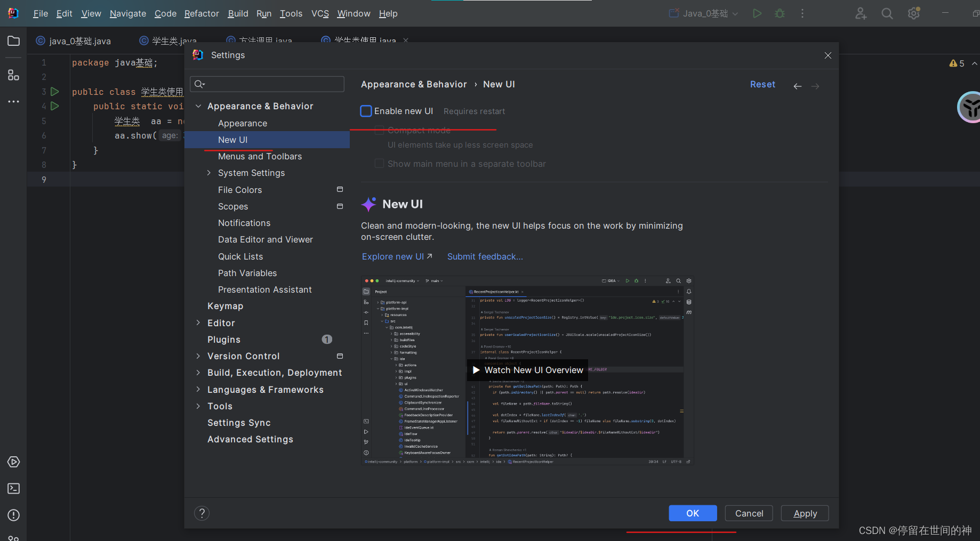
Task: Cancel the Settings dialog
Action: (x=749, y=513)
